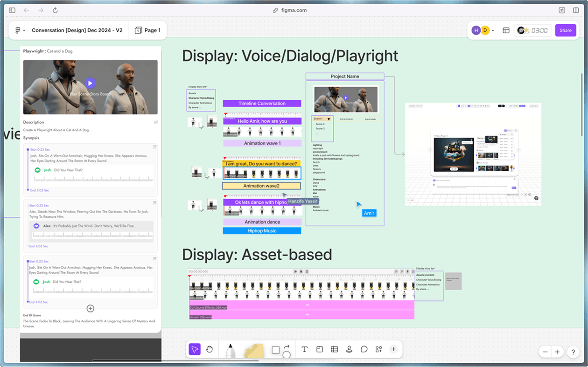The width and height of the screenshot is (588, 367).
Task: Open more tools plus button
Action: (x=393, y=349)
